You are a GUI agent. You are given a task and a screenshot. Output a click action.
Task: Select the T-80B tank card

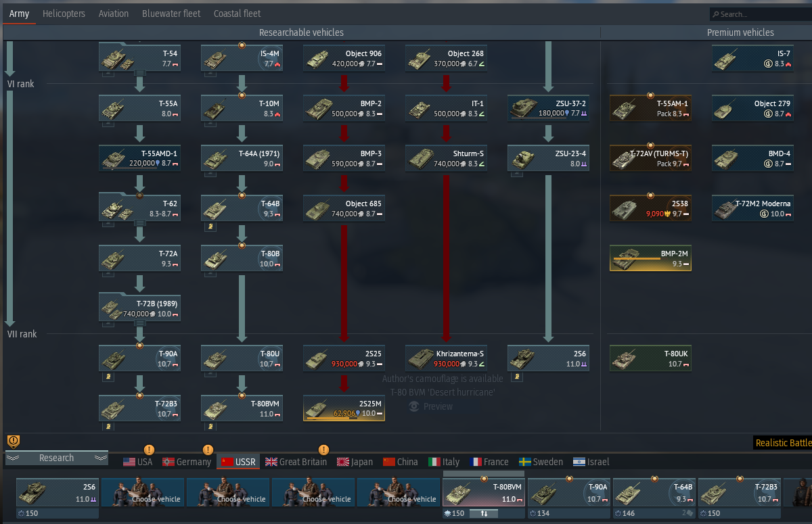click(242, 258)
